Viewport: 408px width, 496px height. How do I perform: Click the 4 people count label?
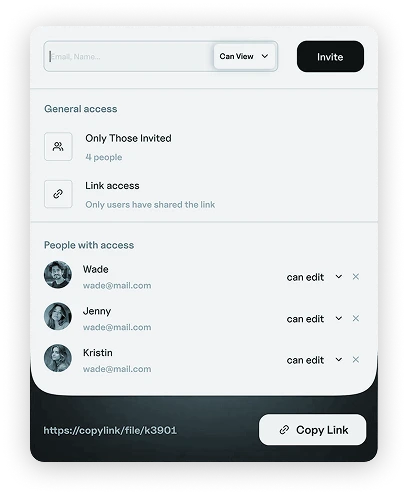pyautogui.click(x=104, y=157)
